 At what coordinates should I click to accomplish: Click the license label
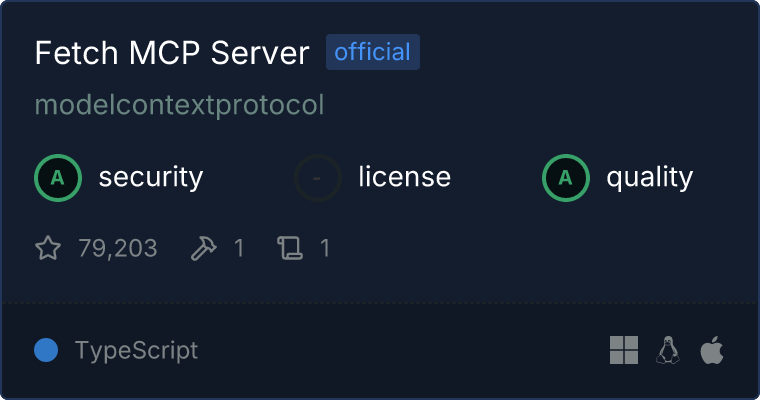[405, 176]
